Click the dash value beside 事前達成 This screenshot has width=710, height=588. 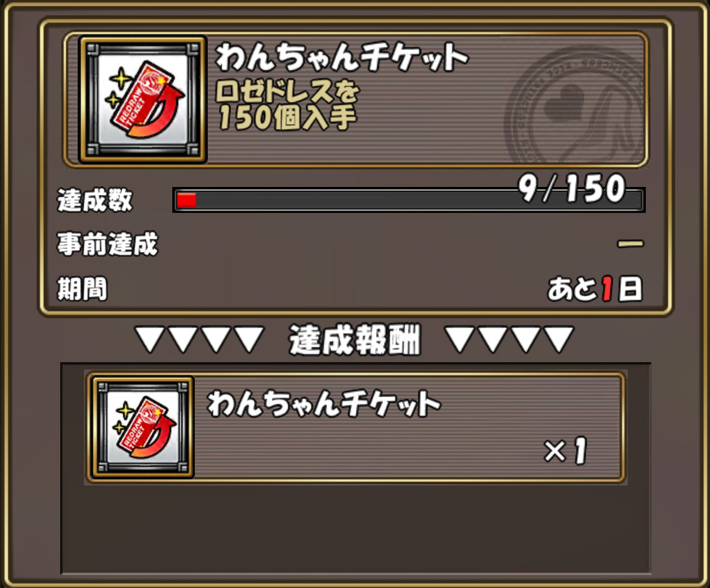tap(630, 244)
